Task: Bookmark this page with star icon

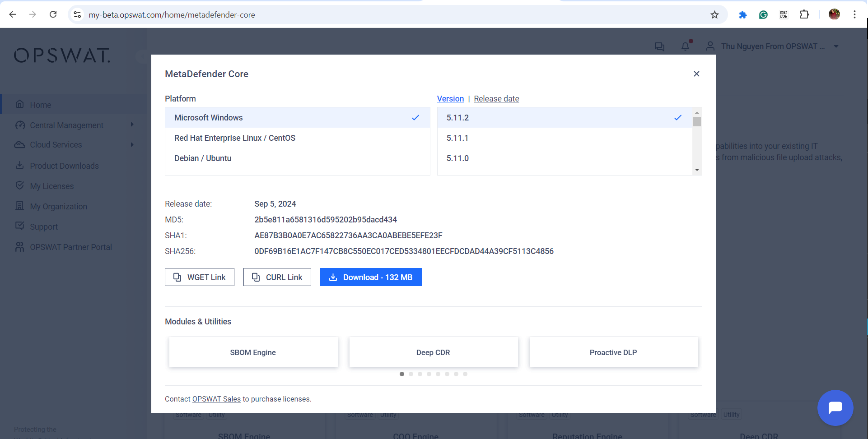Action: coord(714,15)
